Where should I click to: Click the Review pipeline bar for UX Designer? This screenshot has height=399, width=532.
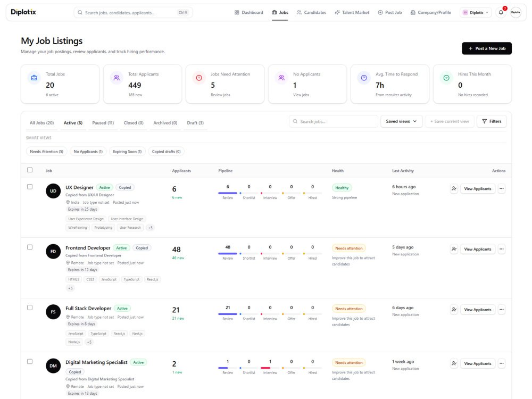point(228,193)
